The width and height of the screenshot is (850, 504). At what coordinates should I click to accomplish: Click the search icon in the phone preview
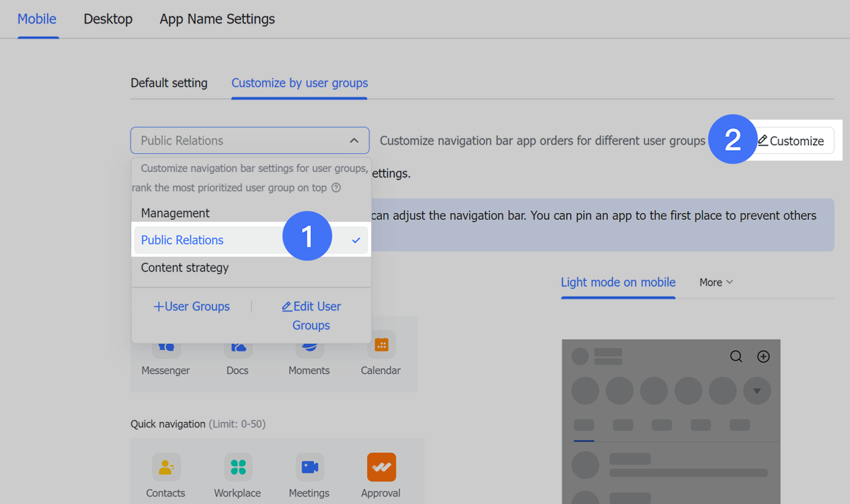[736, 356]
